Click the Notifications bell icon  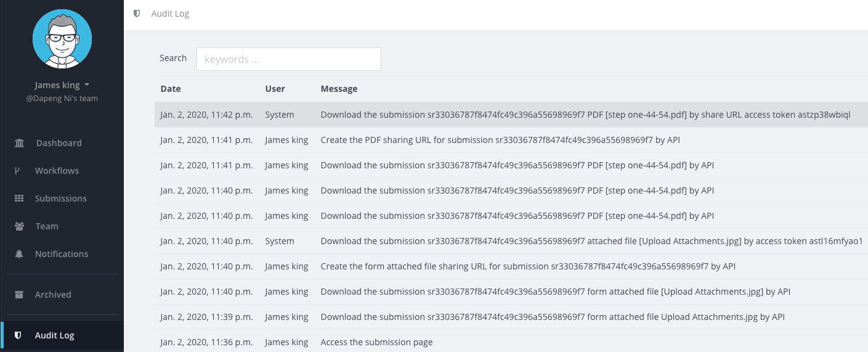point(19,254)
